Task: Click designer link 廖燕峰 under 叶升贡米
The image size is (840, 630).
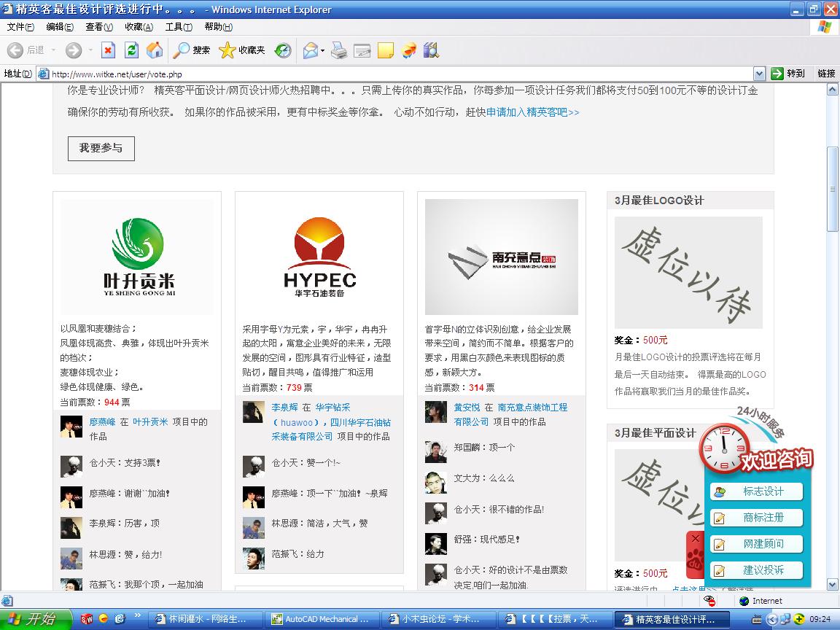Action: (x=102, y=422)
